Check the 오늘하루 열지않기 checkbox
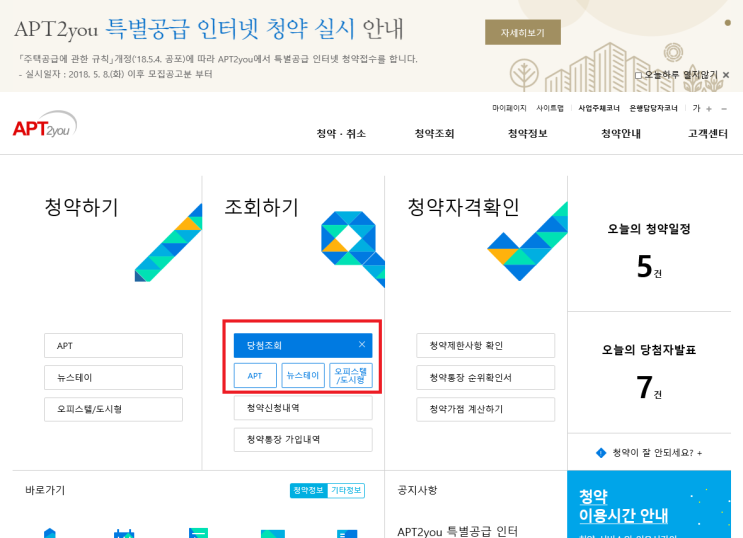 click(638, 75)
